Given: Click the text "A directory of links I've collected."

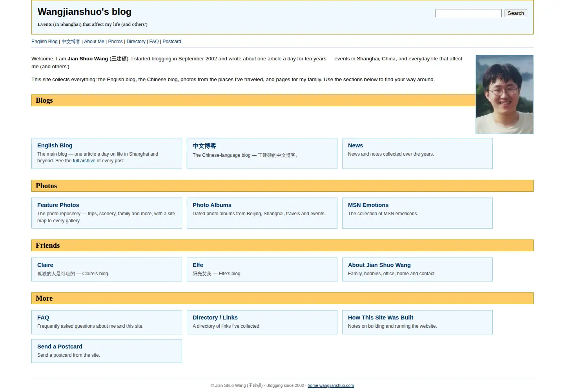Looking at the screenshot, I should coord(226,326).
